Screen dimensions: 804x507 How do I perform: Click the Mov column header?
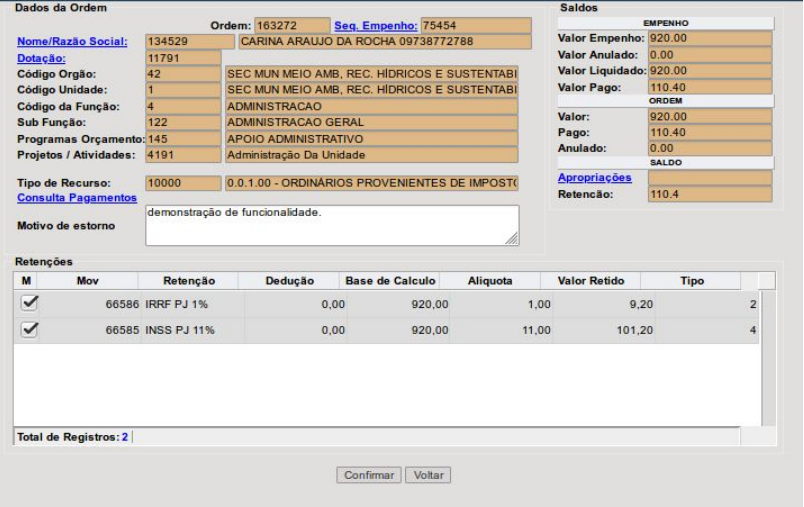click(x=87, y=281)
